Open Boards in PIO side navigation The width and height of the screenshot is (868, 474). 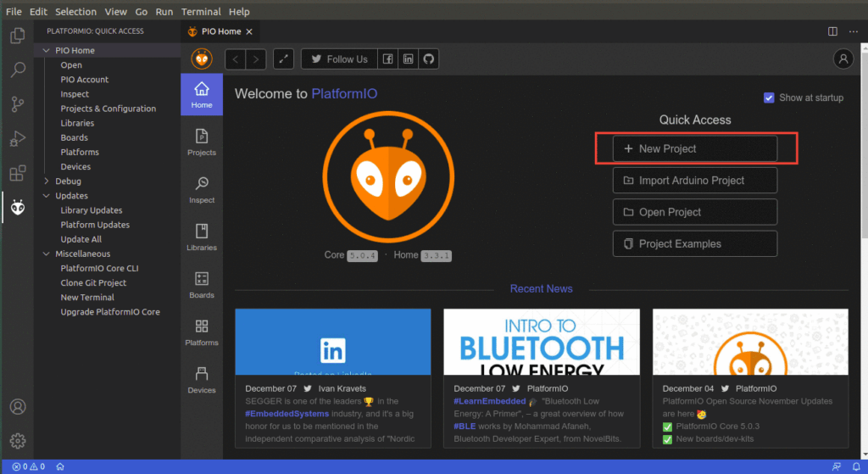[x=202, y=286]
